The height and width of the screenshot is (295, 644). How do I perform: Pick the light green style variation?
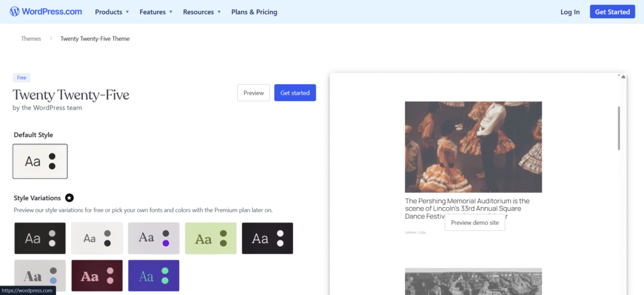tap(211, 238)
